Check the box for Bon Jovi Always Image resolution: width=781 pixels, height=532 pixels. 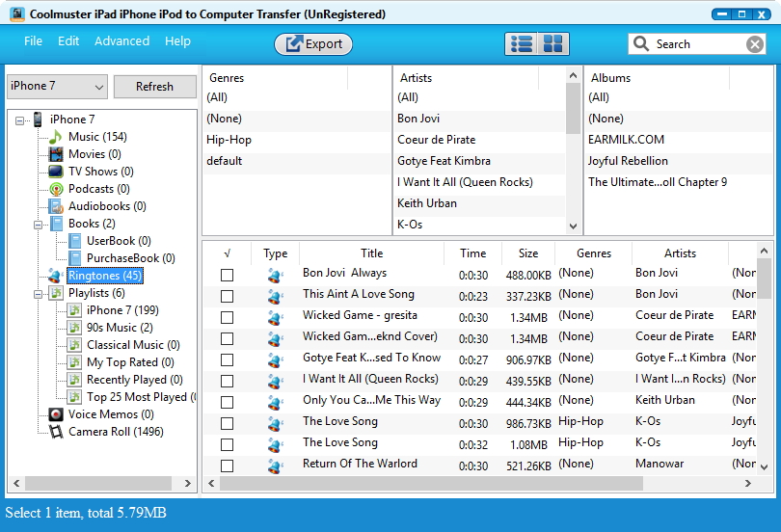point(228,276)
